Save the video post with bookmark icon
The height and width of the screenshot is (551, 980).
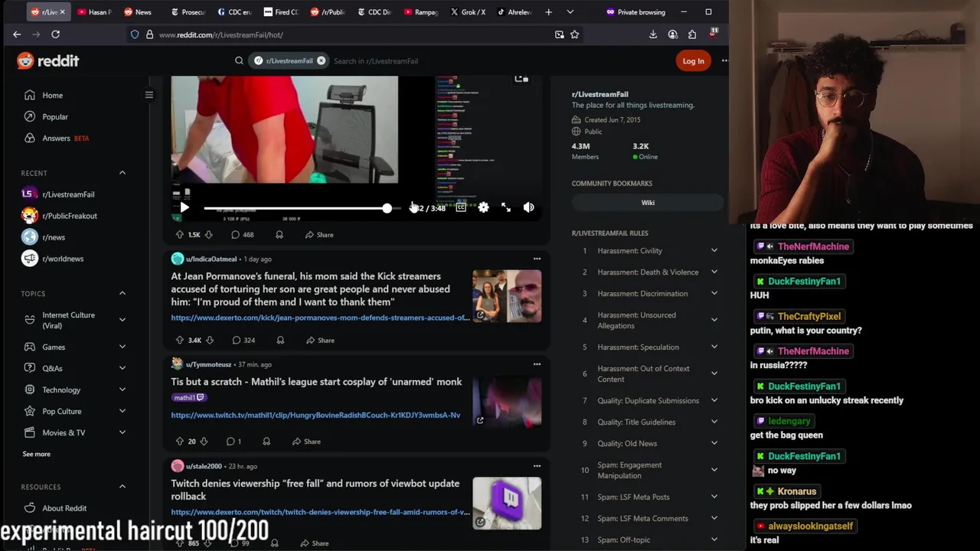(x=279, y=235)
